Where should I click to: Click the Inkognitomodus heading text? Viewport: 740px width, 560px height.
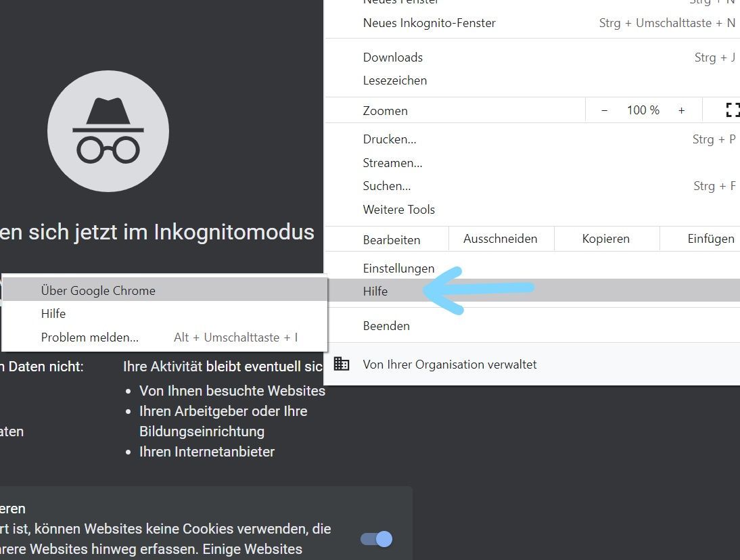157,232
